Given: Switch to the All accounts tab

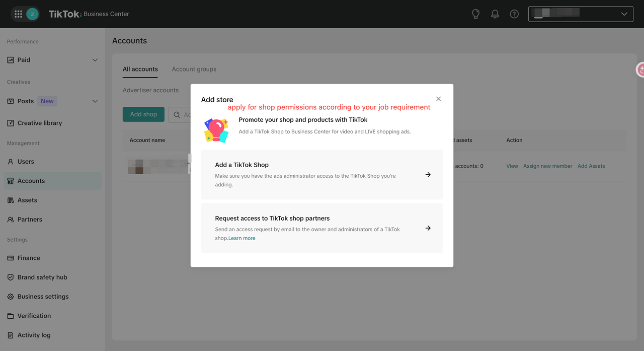Looking at the screenshot, I should [140, 69].
